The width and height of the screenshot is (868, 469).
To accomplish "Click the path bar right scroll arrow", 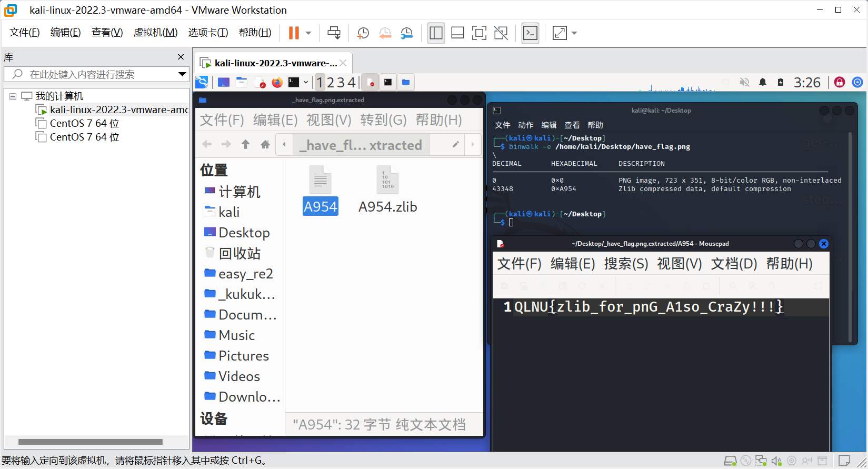I will pyautogui.click(x=473, y=144).
